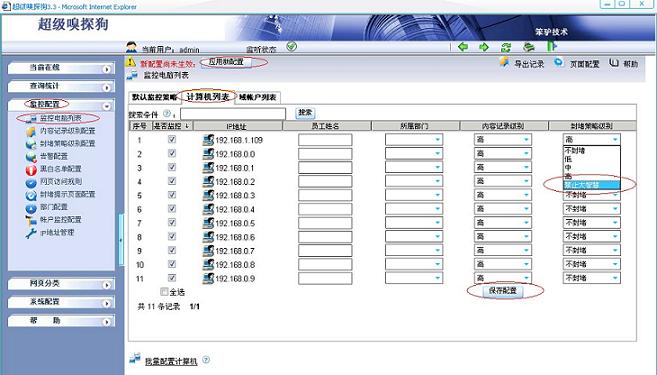Click the green back arrow icon

tap(463, 47)
